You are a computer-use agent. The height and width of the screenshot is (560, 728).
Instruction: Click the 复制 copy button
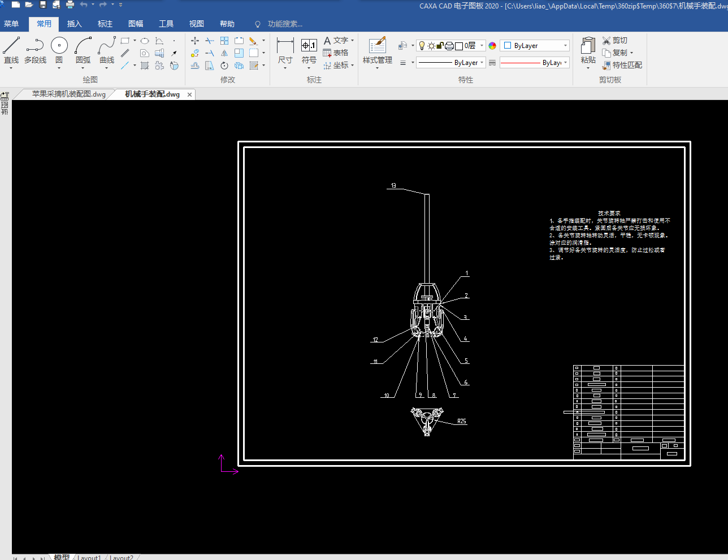[615, 53]
